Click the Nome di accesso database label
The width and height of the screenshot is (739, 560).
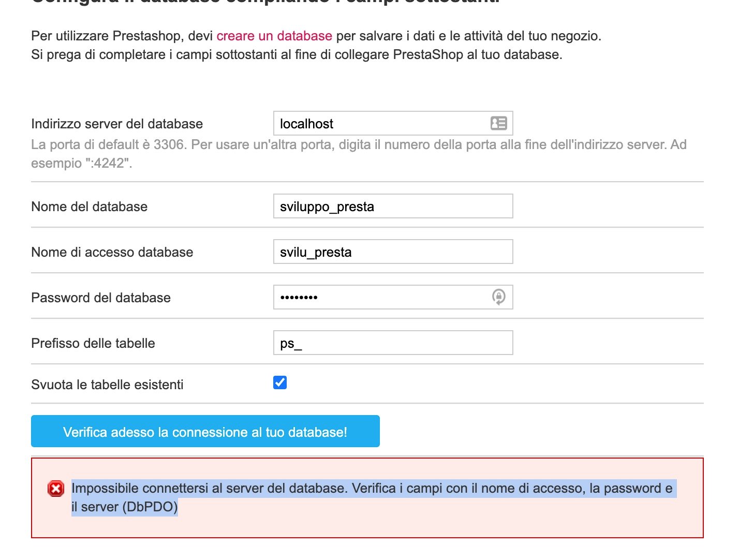(x=112, y=252)
